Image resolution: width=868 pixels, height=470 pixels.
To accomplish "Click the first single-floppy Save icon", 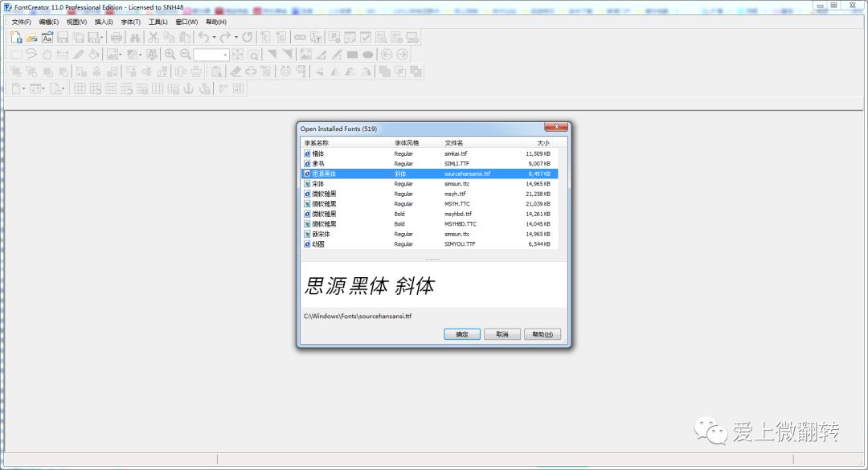I will 63,38.
